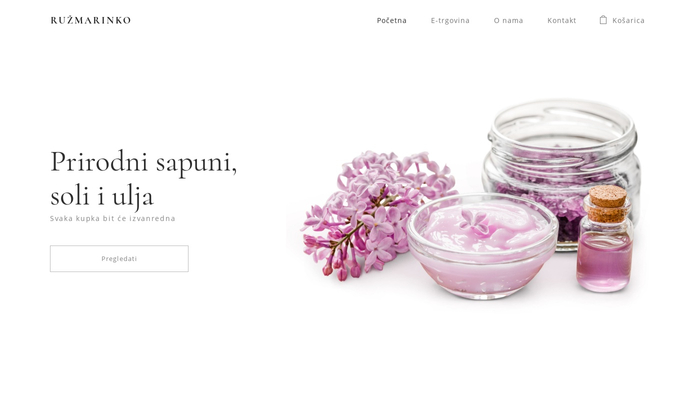Click the Pregledati button
This screenshot has width=700, height=400.
119,258
